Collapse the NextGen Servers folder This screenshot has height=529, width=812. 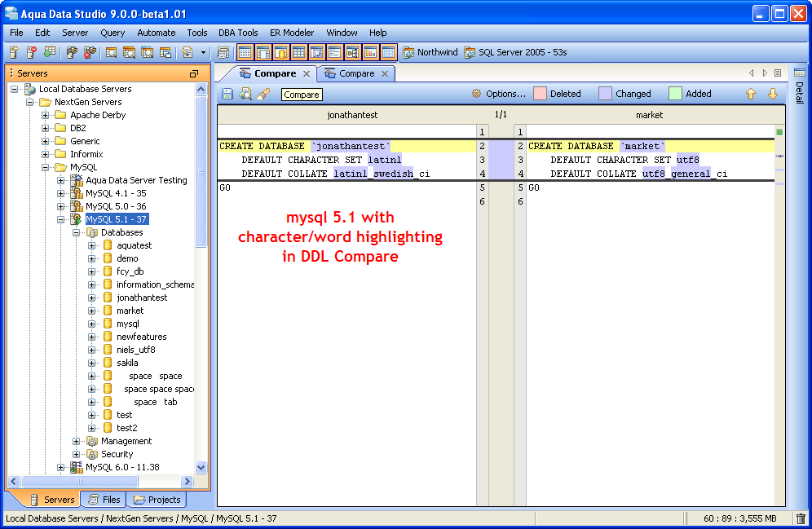pos(30,102)
